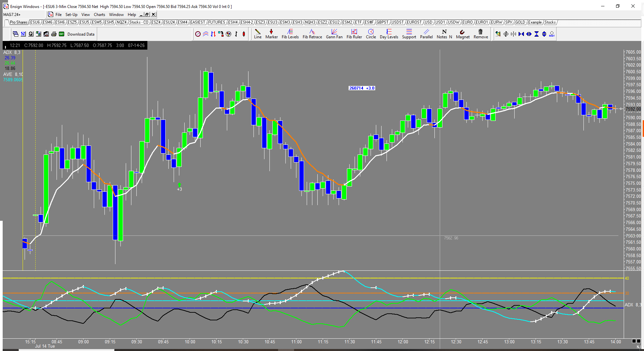Click the green EXIT icon

coord(62,34)
